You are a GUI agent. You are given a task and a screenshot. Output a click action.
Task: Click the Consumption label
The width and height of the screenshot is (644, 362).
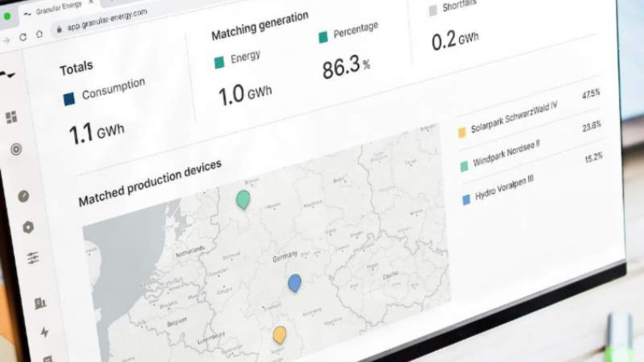tap(113, 88)
